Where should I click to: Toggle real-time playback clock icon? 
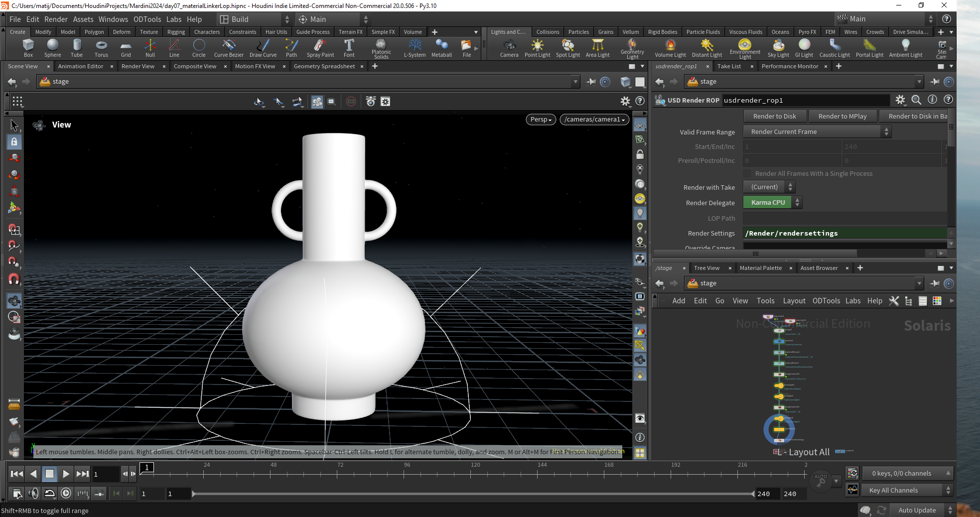tap(66, 493)
